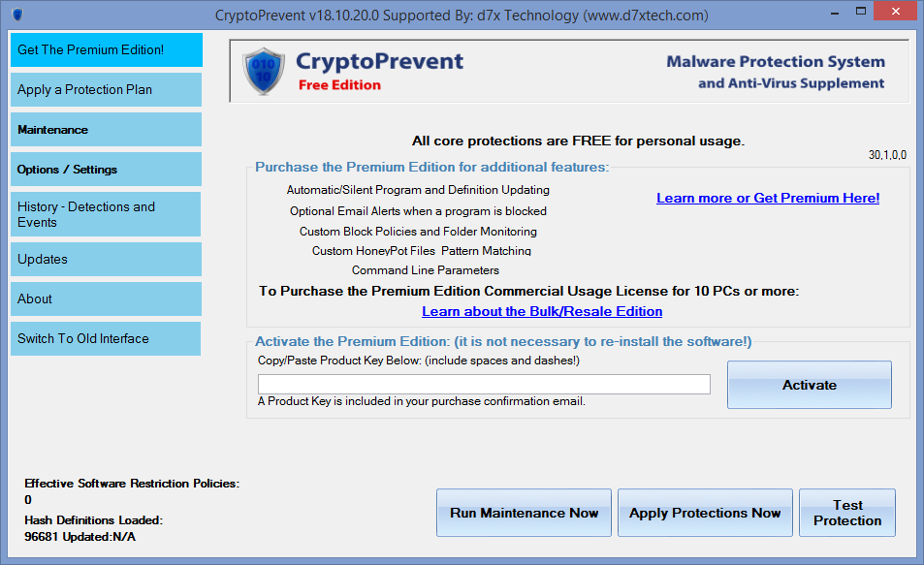View History - Detections and Events

point(106,214)
